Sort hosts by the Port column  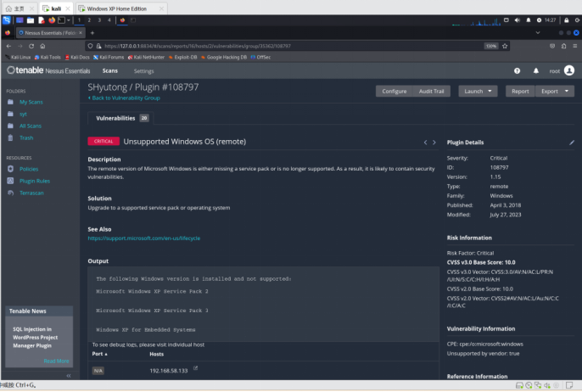99,354
